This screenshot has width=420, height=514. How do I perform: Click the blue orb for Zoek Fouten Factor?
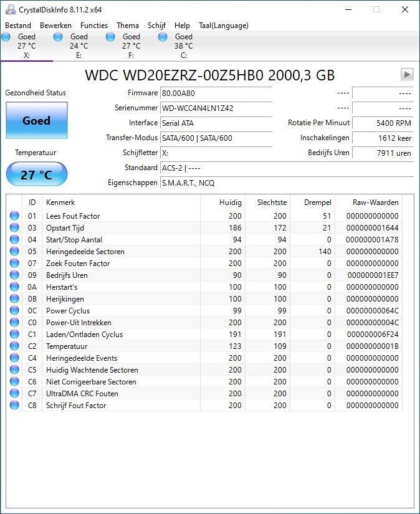(x=14, y=263)
